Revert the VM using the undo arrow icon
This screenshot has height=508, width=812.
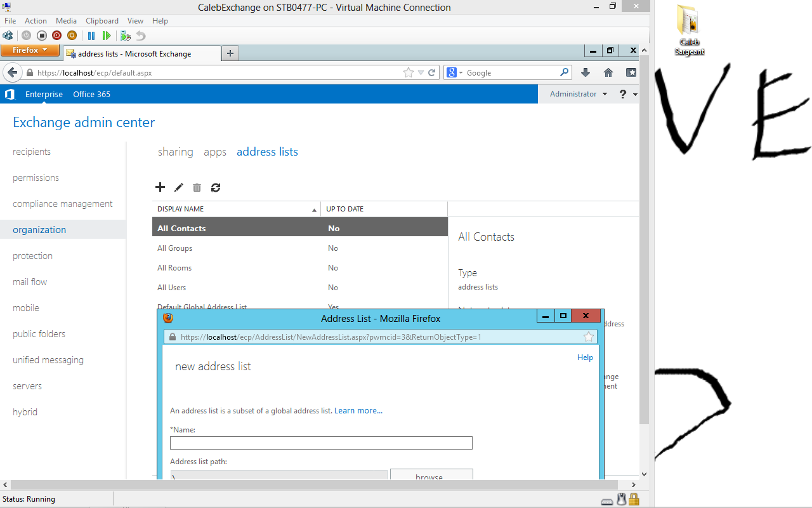[141, 36]
